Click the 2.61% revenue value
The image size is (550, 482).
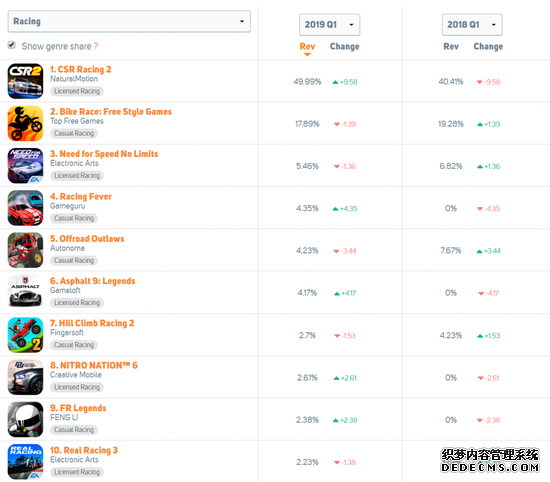pyautogui.click(x=307, y=378)
